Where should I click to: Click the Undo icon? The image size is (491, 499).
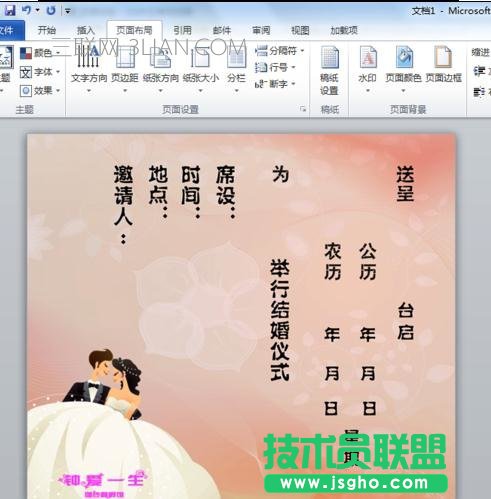tap(27, 10)
